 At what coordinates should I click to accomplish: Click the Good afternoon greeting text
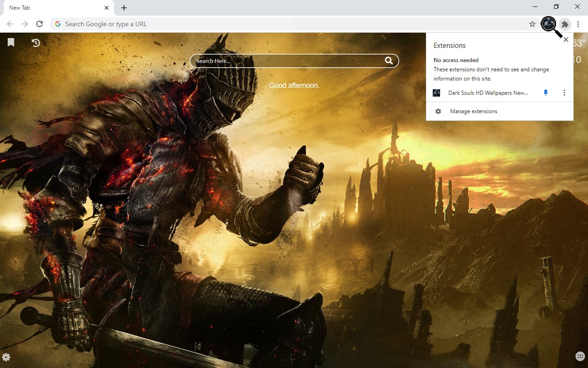[294, 86]
